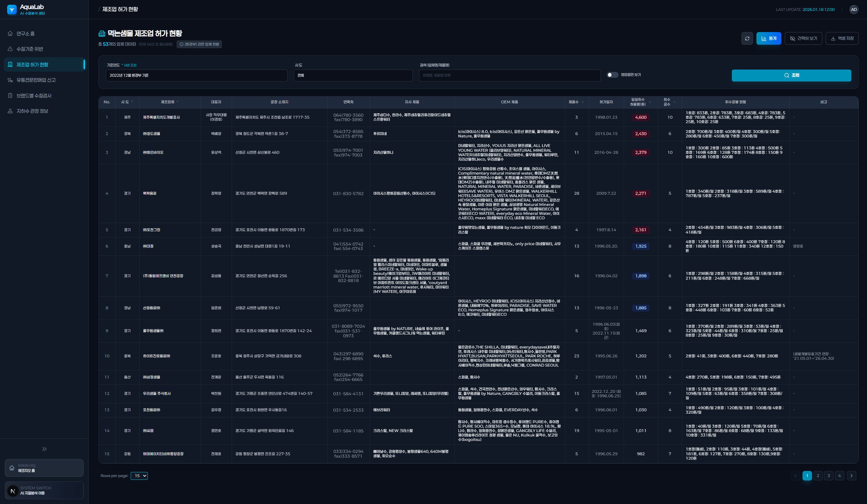Refresh the table with the reload icon button
The height and width of the screenshot is (504, 867).
tap(747, 39)
